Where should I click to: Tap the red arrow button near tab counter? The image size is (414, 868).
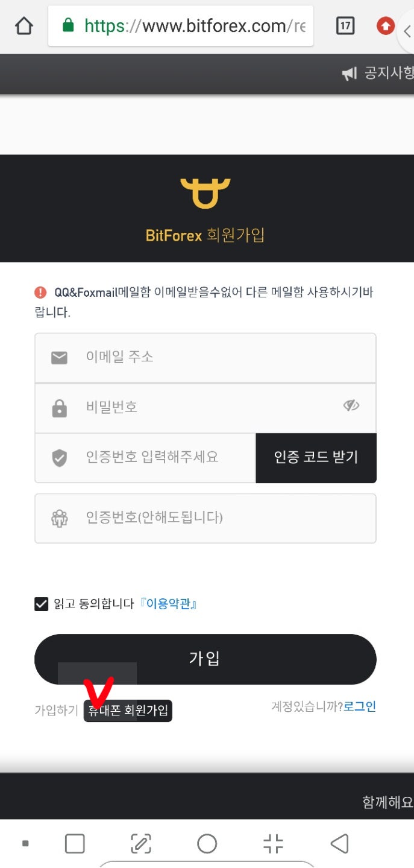384,25
